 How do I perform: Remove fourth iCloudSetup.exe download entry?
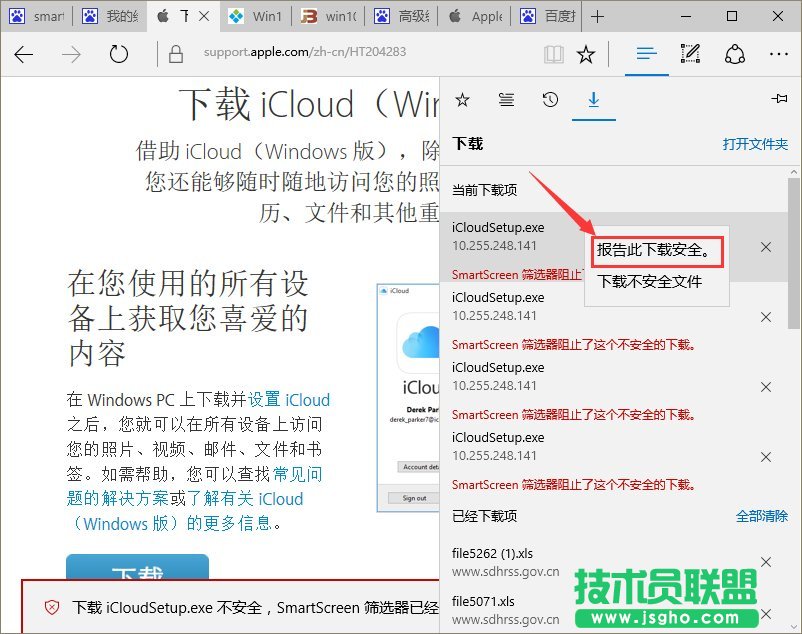click(x=766, y=457)
